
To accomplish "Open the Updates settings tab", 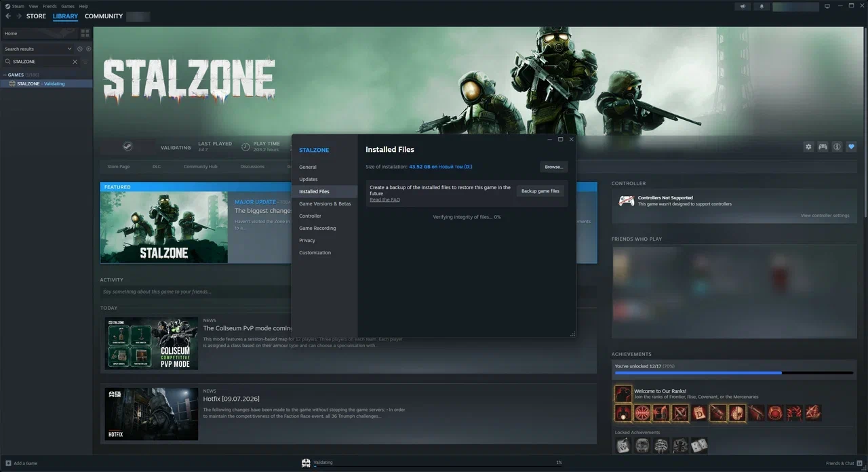I will 309,179.
